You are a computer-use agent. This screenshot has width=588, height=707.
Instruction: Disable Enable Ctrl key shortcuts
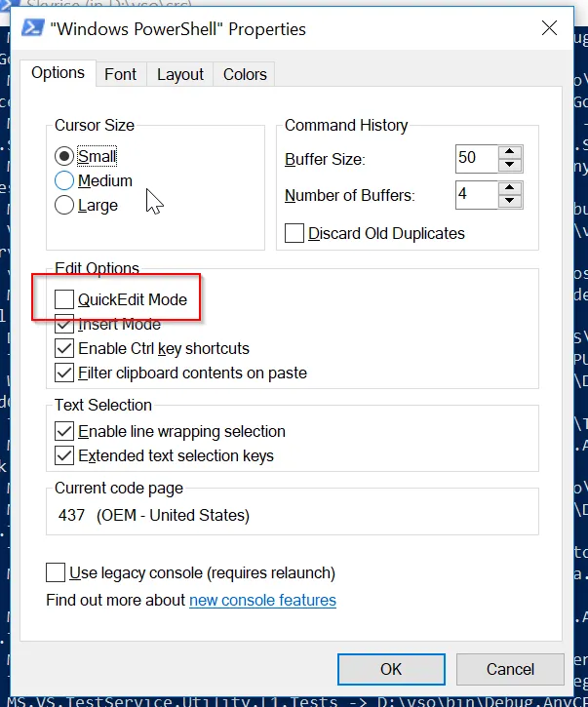pos(64,348)
